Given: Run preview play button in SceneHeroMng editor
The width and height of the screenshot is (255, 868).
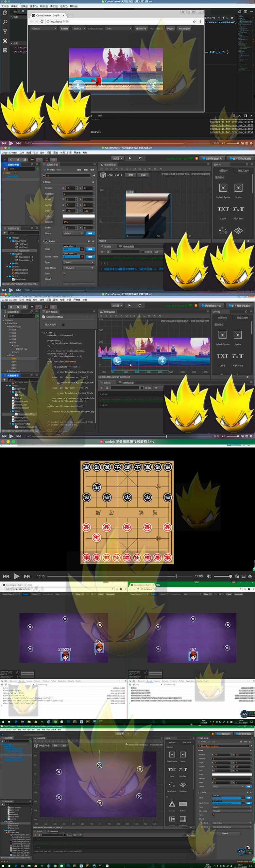Looking at the screenshot, I should pyautogui.click(x=129, y=305).
